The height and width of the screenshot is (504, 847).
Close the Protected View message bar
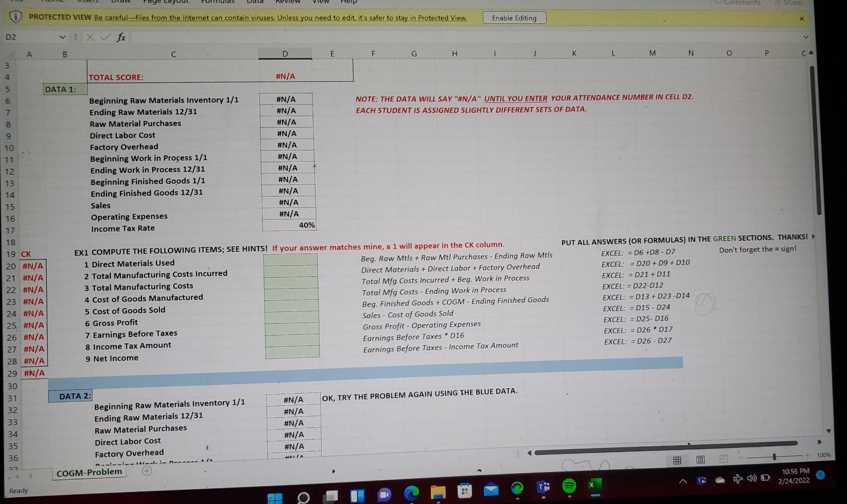click(x=802, y=19)
